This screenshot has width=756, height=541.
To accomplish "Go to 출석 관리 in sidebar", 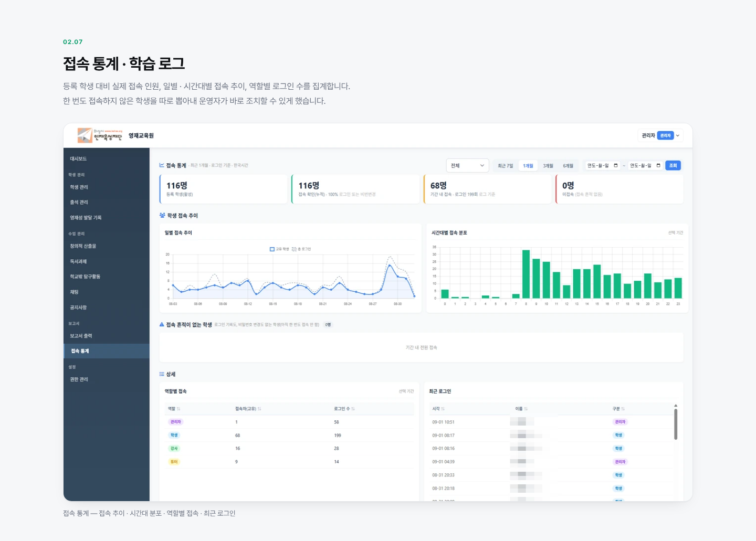I will [107, 202].
